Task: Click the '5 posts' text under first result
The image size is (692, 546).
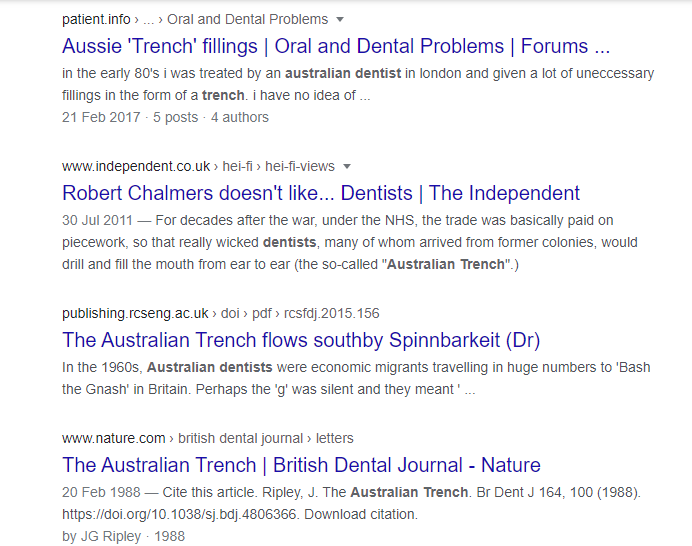Action: click(x=176, y=117)
